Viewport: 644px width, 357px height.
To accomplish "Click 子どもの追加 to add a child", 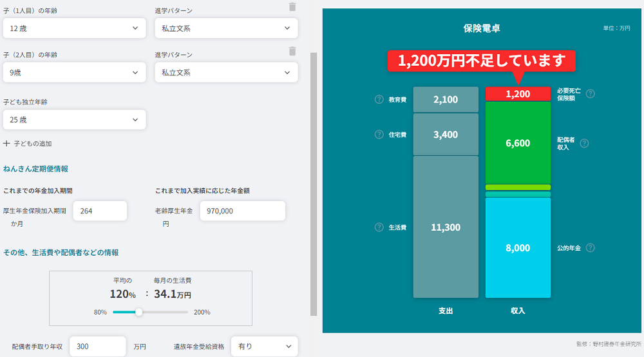I will click(x=28, y=143).
